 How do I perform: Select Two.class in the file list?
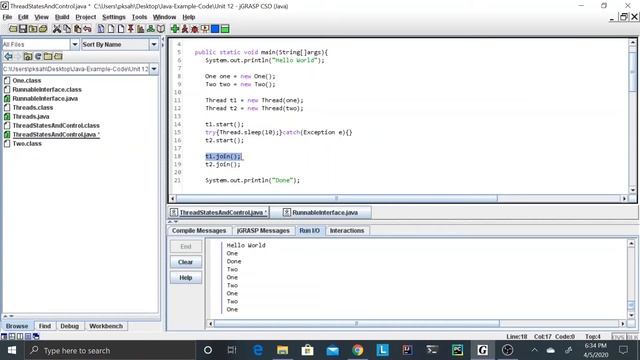tap(27, 143)
